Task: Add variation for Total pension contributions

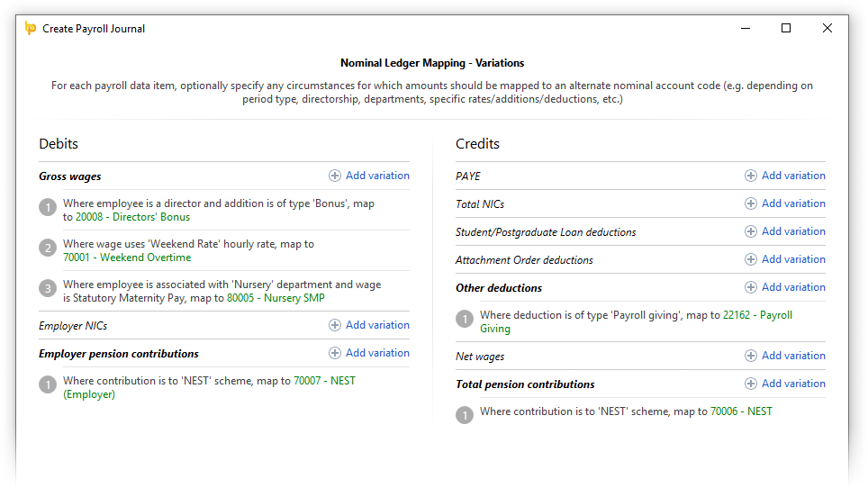Action: click(785, 384)
